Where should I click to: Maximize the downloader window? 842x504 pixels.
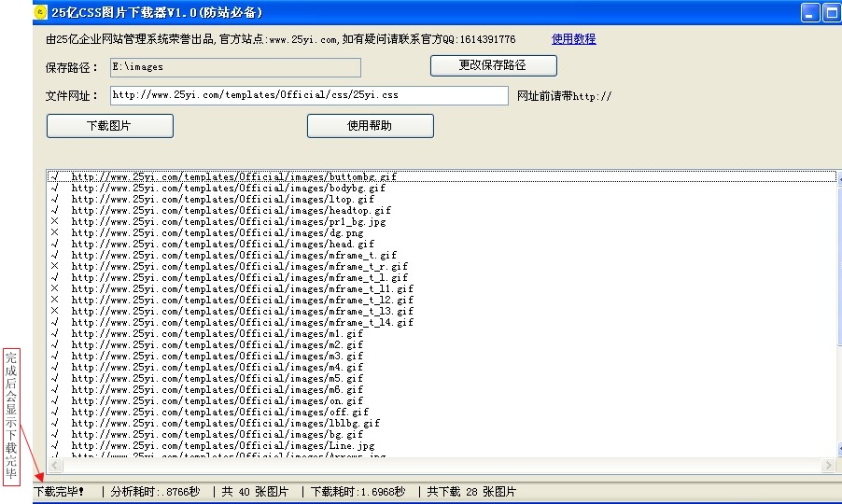832,12
